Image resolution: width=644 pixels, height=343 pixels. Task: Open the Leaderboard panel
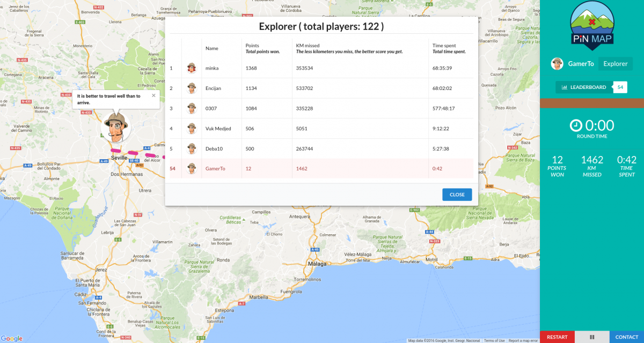[584, 87]
